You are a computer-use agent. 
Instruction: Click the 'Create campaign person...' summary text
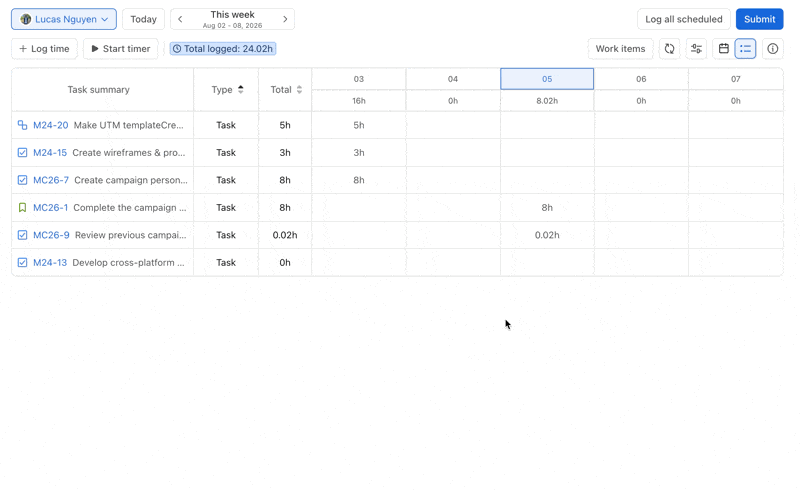(x=131, y=181)
